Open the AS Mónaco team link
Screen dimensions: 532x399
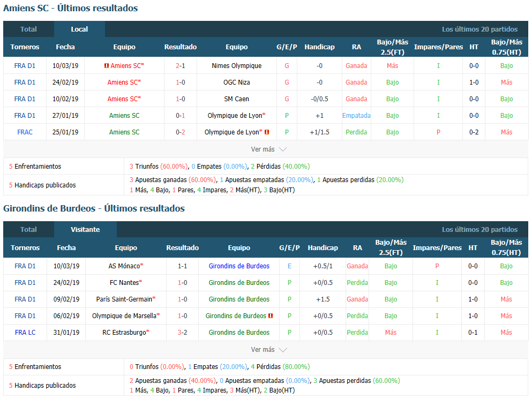click(124, 266)
